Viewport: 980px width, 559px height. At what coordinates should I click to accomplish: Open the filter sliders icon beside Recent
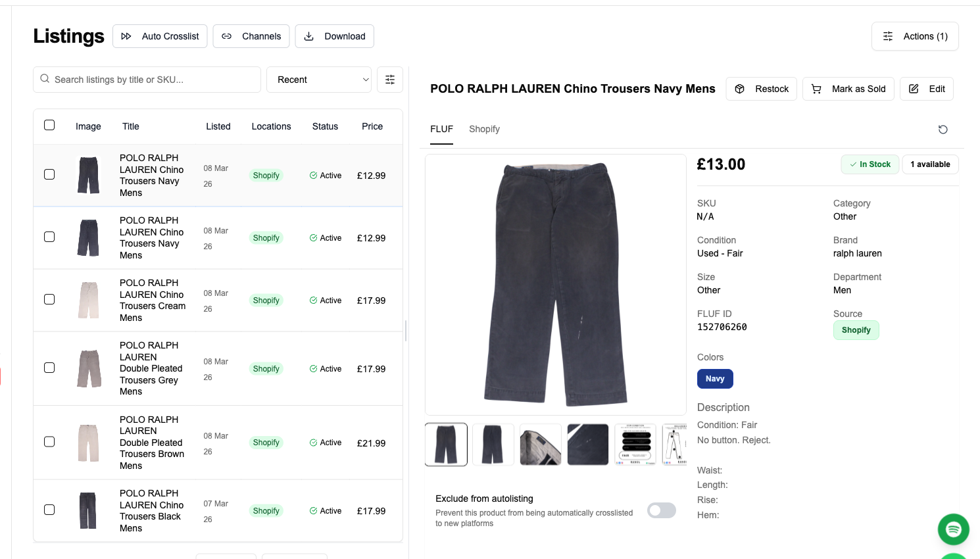tap(390, 79)
